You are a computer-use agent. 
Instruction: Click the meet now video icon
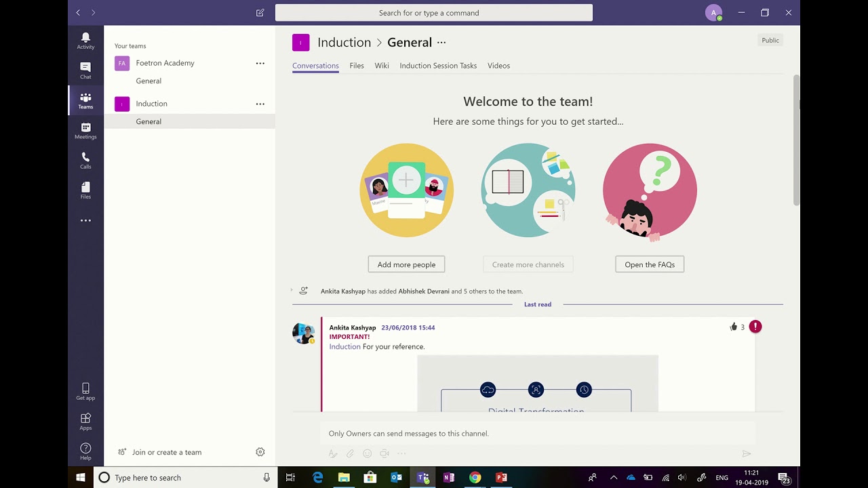(384, 453)
